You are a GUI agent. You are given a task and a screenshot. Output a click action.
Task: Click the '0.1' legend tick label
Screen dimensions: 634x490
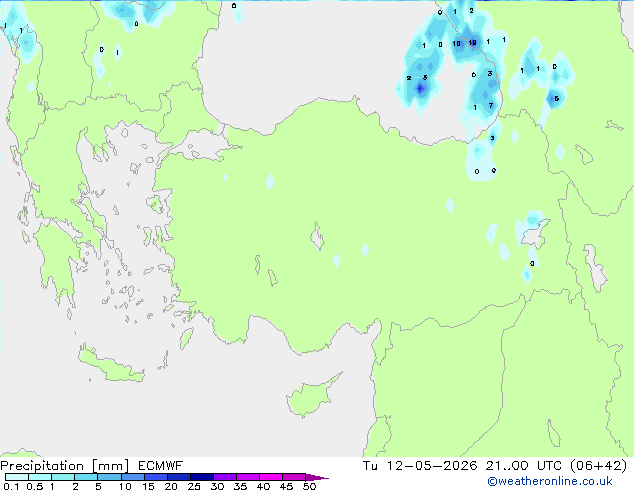pos(11,486)
